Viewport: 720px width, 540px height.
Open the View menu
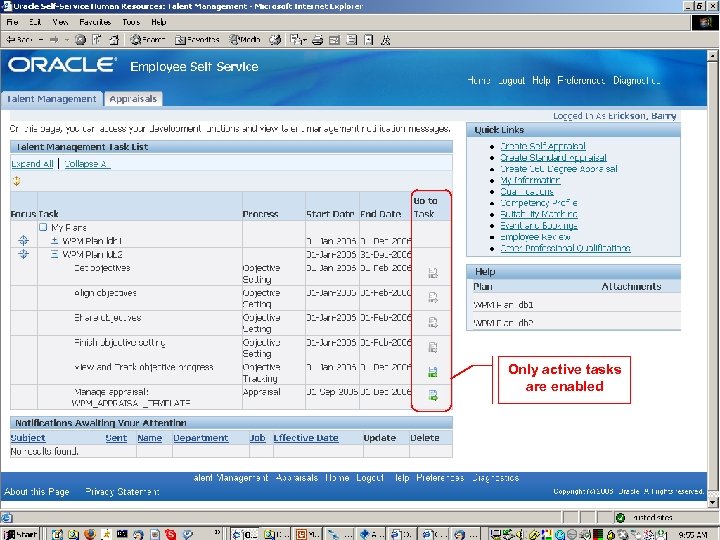pos(60,22)
